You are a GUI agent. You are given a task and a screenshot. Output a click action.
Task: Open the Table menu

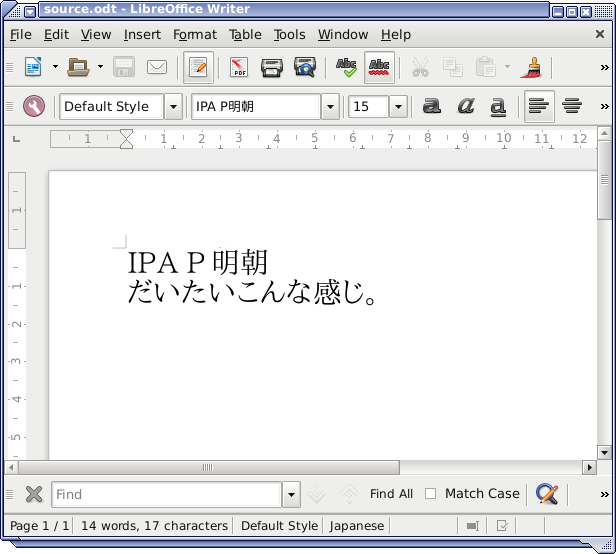click(245, 35)
